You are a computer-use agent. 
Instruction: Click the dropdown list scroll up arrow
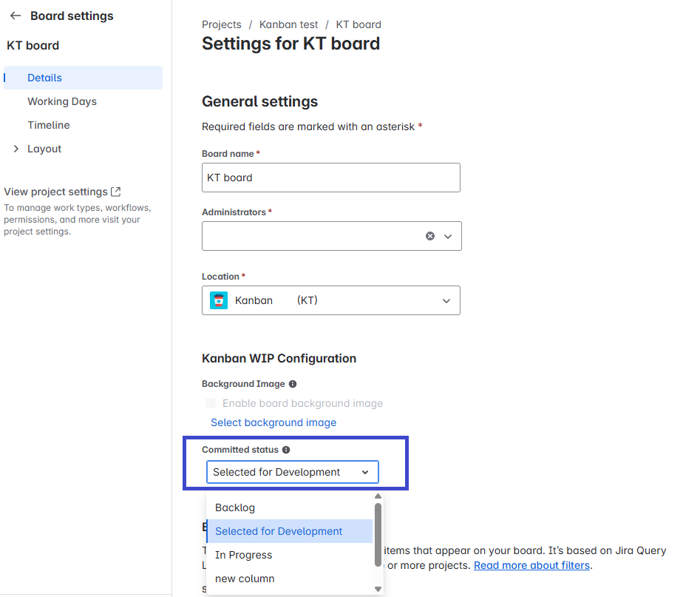coord(378,497)
